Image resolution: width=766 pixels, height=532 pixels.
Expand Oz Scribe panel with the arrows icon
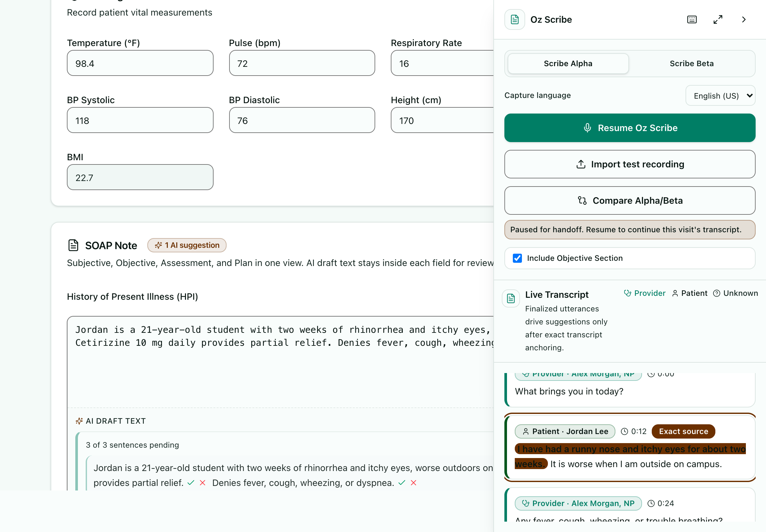[718, 20]
